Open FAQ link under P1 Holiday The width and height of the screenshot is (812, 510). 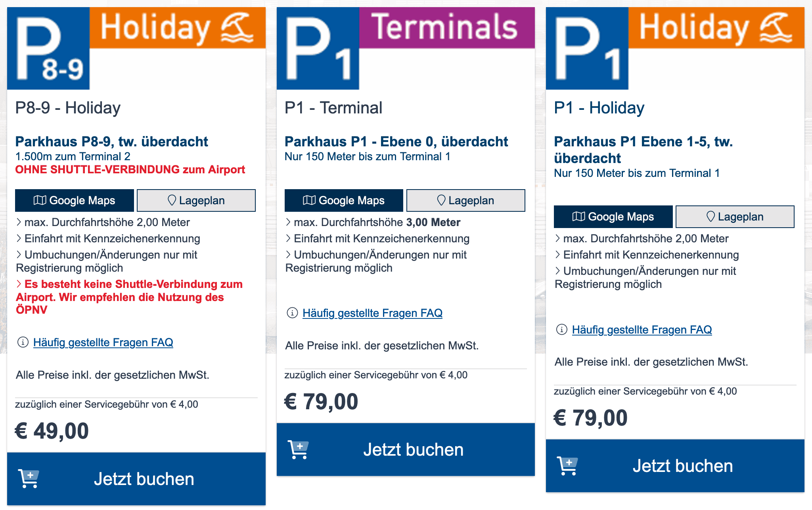642,330
